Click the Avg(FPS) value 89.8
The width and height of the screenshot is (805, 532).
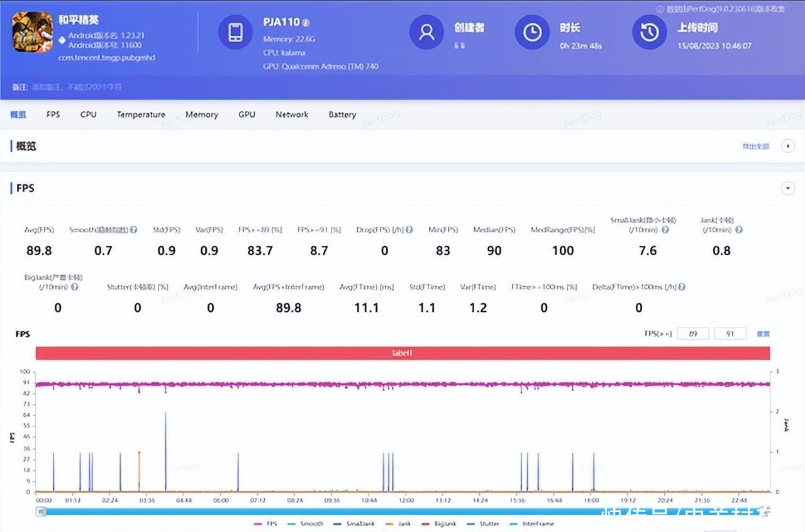click(39, 250)
